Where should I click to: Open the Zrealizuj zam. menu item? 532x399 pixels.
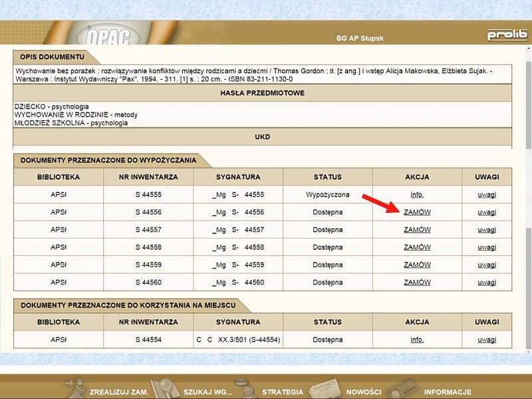click(119, 392)
